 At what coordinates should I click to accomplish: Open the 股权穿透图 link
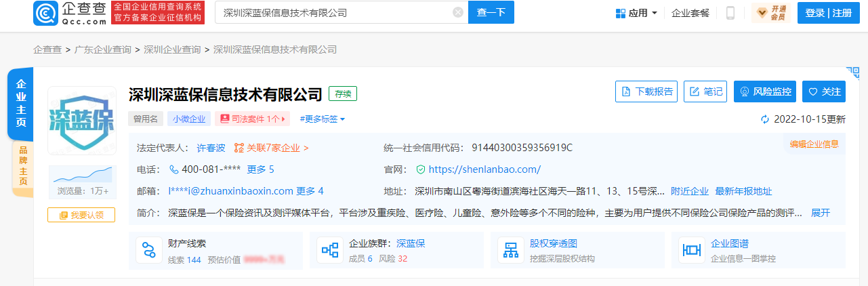coord(554,244)
